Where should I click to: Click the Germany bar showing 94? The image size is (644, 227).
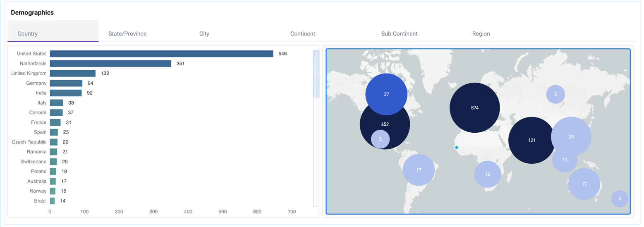point(66,83)
